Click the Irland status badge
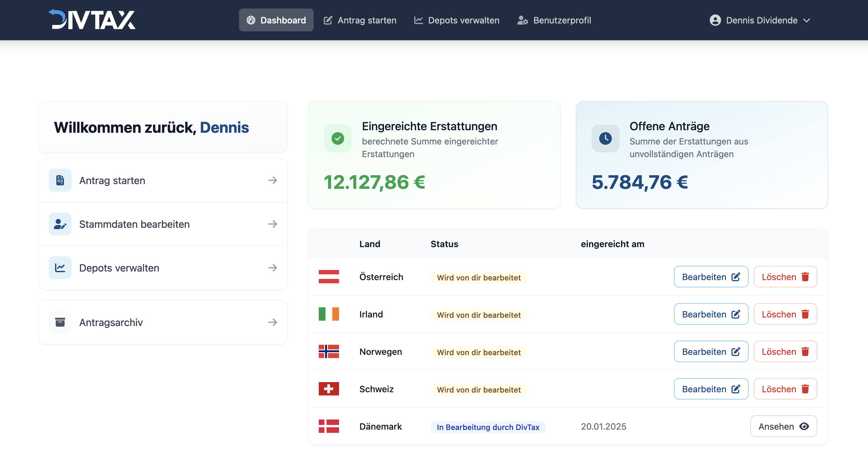This screenshot has width=868, height=474. tap(479, 315)
